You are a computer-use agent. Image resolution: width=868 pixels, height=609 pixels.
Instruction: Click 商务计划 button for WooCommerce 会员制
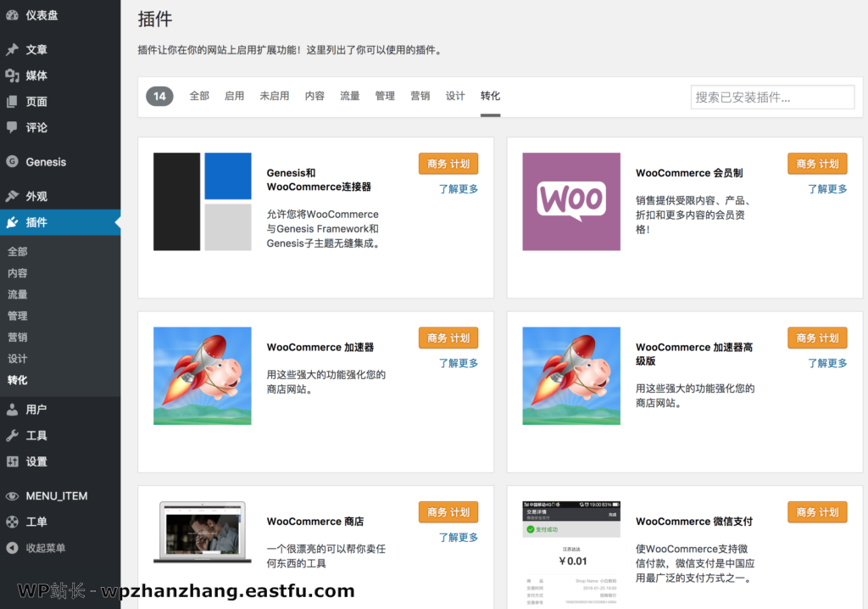coord(816,163)
